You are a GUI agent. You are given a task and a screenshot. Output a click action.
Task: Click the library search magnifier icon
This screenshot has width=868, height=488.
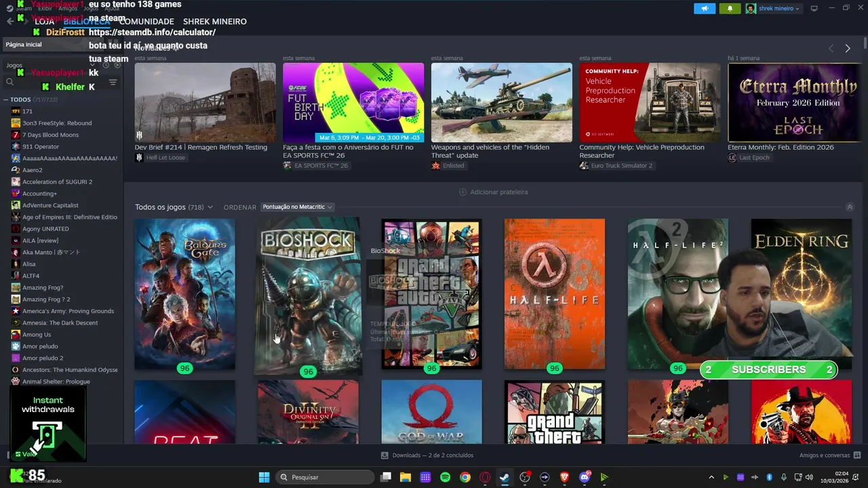[9, 82]
